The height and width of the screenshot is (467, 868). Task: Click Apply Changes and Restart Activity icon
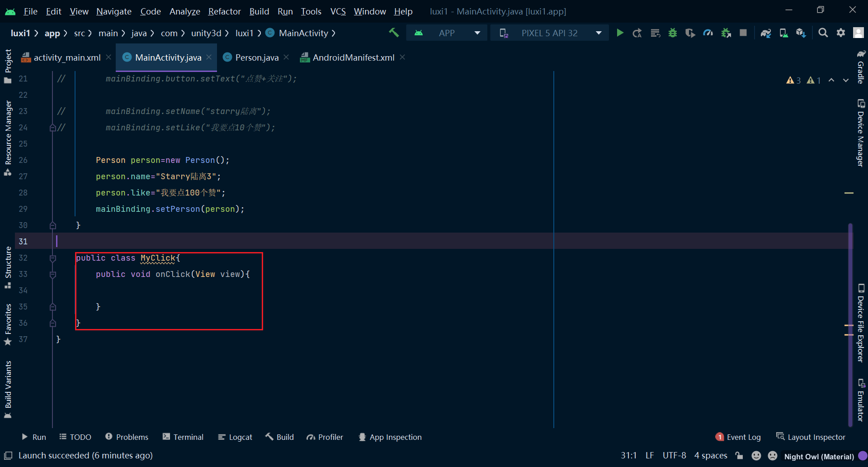point(637,33)
